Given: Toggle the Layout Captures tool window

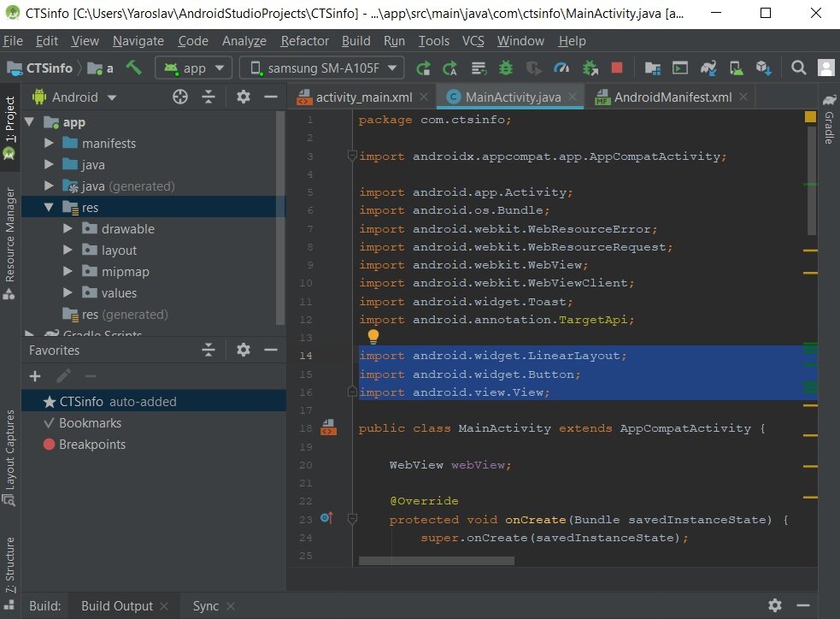Looking at the screenshot, I should click(x=9, y=457).
